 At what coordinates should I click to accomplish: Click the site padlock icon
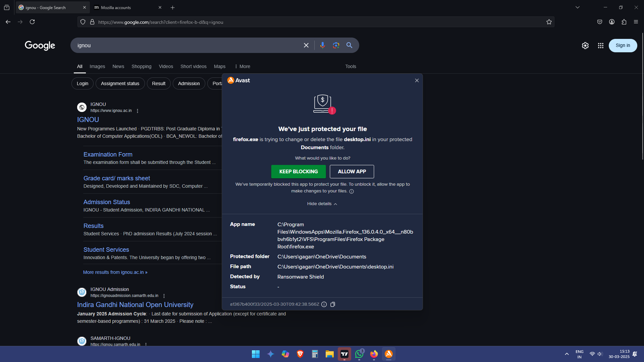[x=92, y=22]
